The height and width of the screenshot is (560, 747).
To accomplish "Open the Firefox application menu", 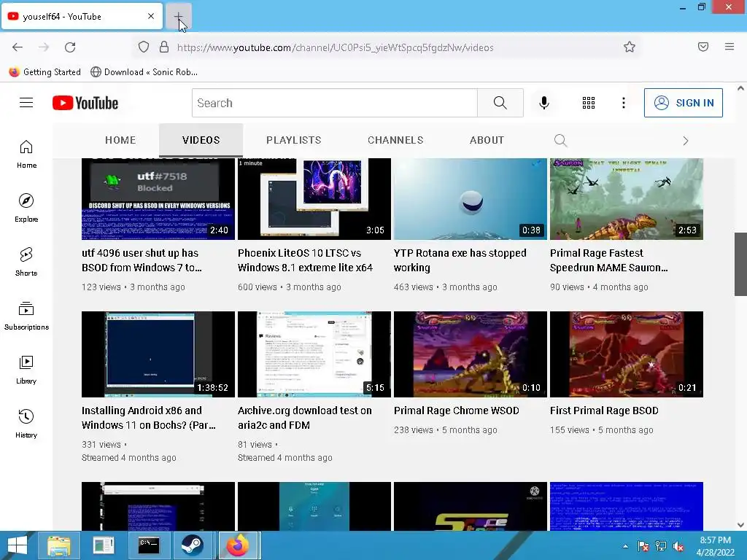I will [729, 47].
